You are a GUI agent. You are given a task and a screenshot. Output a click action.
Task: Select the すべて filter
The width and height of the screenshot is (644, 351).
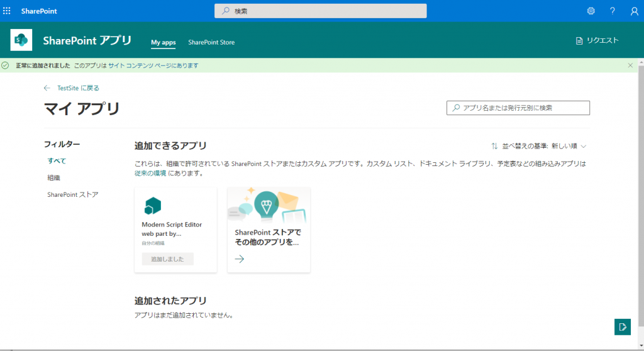tap(57, 160)
